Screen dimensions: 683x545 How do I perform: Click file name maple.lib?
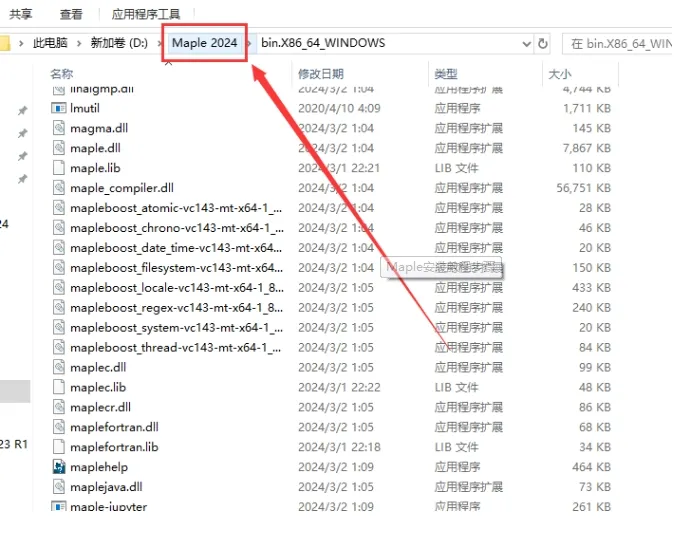point(95,168)
